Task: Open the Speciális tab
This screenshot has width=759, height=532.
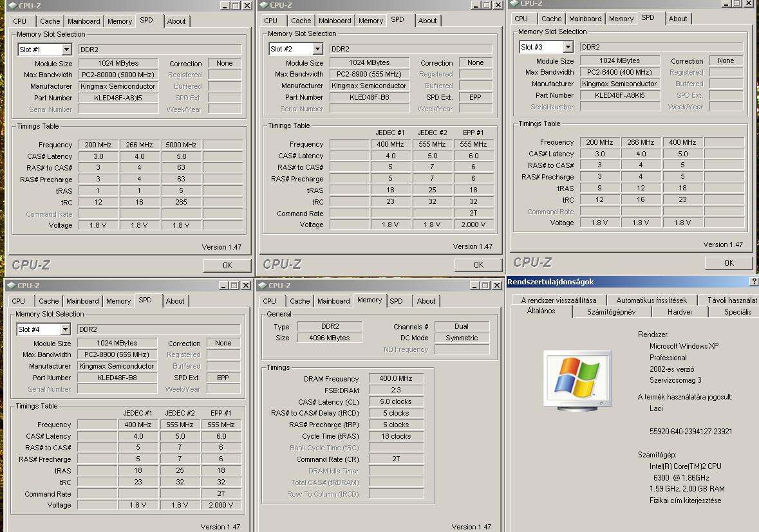Action: pos(736,312)
